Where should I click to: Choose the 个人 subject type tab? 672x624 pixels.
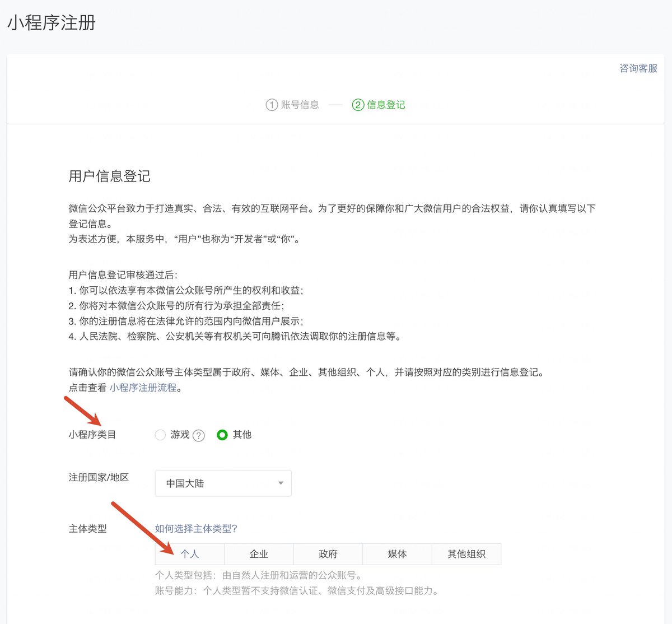190,554
